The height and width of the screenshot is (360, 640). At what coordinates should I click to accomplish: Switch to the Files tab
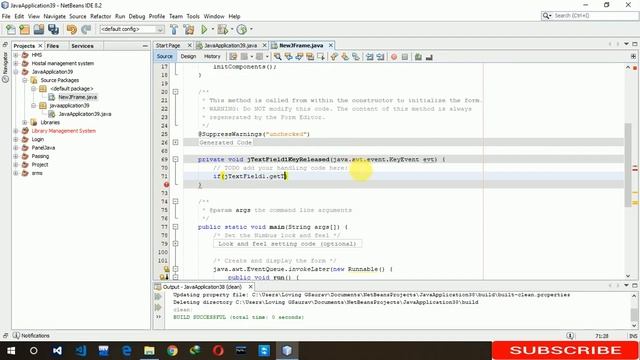coord(53,46)
